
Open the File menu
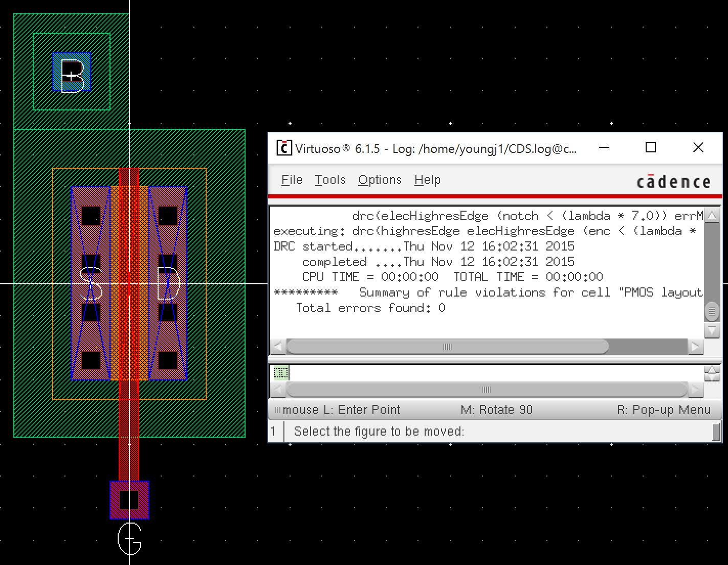coord(292,180)
